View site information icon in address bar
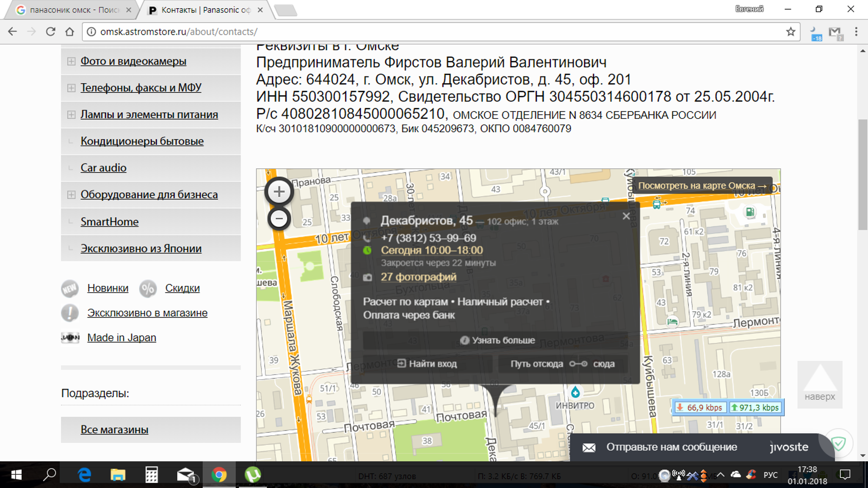Screen dimensions: 868x488 tap(91, 32)
